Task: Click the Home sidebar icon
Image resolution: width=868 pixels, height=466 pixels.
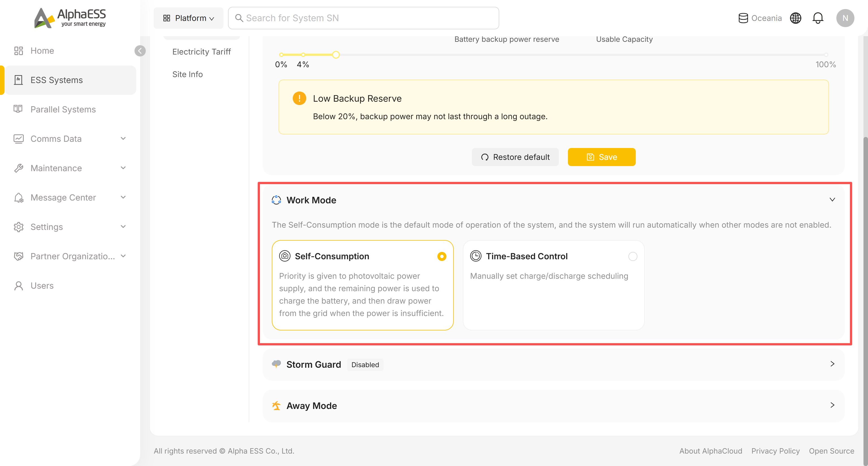Action: pyautogui.click(x=19, y=51)
